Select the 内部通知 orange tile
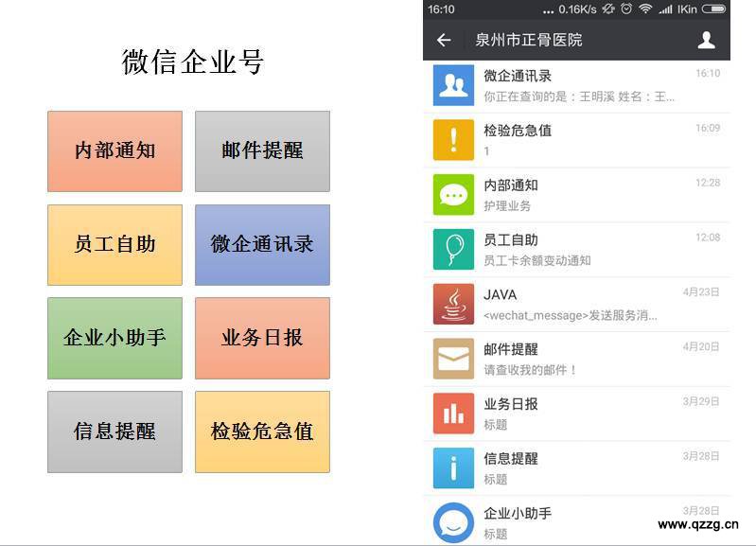 click(114, 151)
